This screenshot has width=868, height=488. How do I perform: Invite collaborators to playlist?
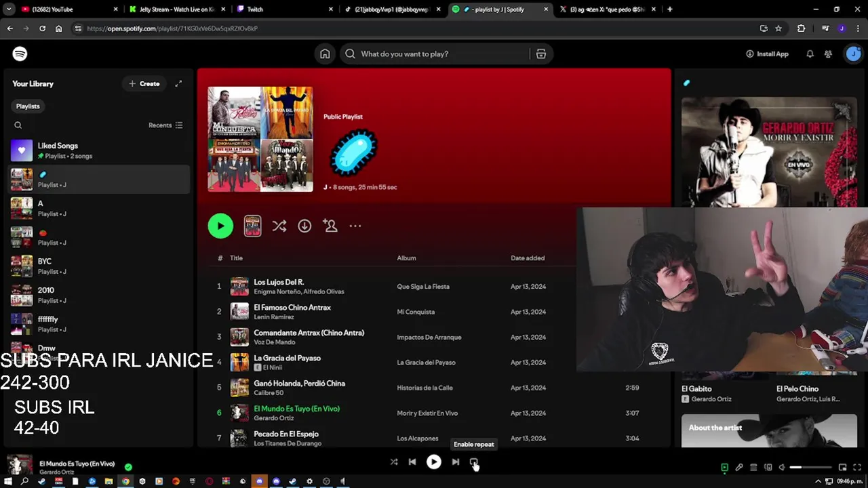tap(330, 226)
